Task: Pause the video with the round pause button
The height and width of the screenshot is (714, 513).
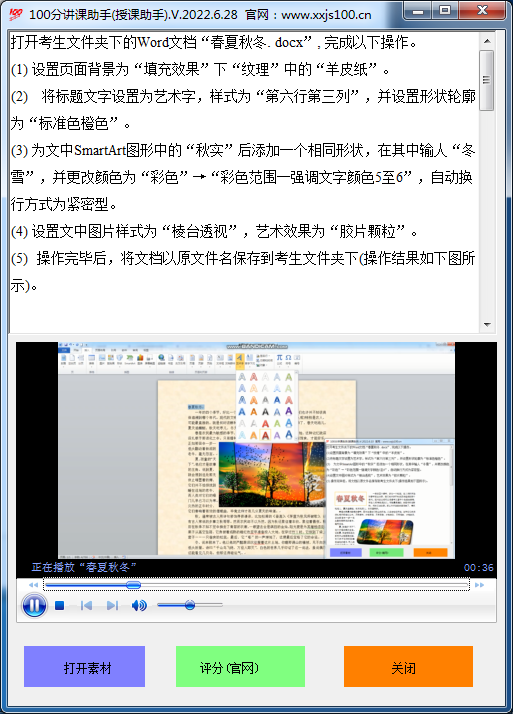Action: coord(34,605)
